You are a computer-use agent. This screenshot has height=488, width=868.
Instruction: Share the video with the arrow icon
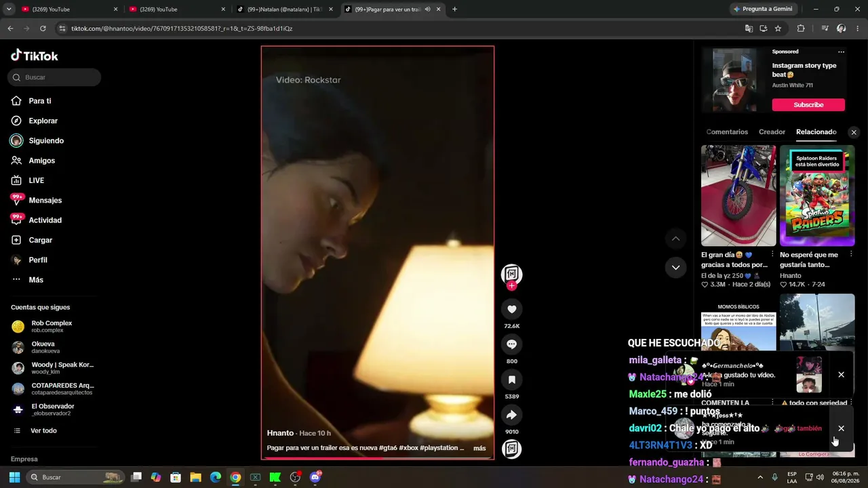pyautogui.click(x=512, y=415)
